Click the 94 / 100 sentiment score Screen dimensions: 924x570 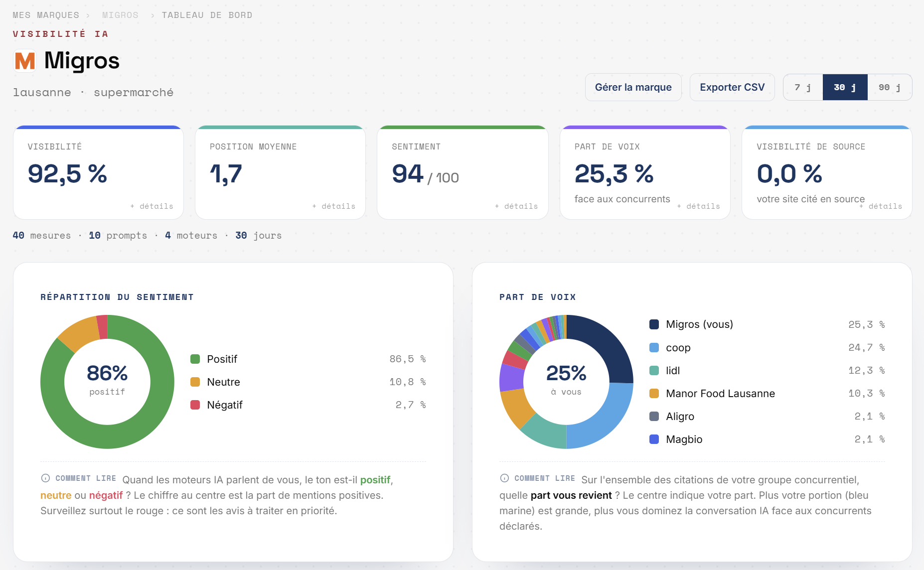coord(425,174)
